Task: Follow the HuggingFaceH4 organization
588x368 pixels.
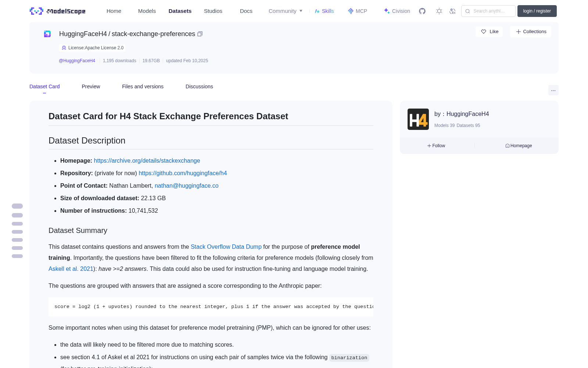Action: [436, 146]
